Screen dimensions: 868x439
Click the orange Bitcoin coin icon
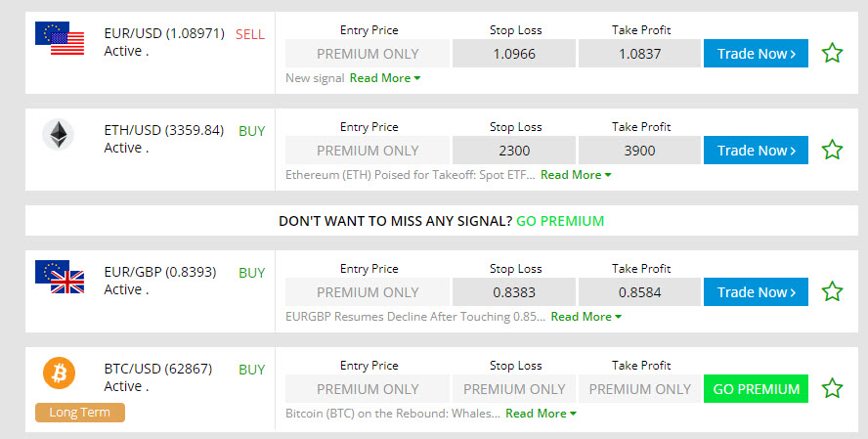point(59,373)
